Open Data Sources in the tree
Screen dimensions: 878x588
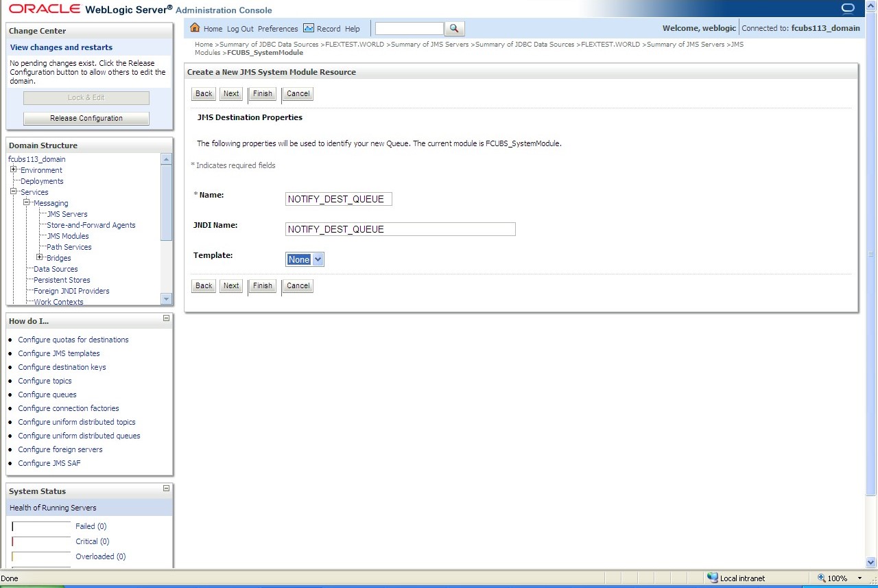[x=56, y=269]
